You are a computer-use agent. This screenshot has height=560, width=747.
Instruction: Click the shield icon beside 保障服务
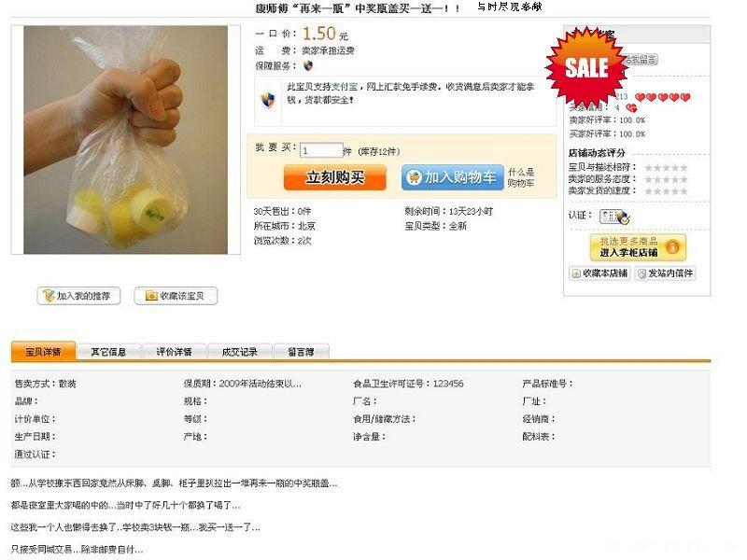click(308, 65)
